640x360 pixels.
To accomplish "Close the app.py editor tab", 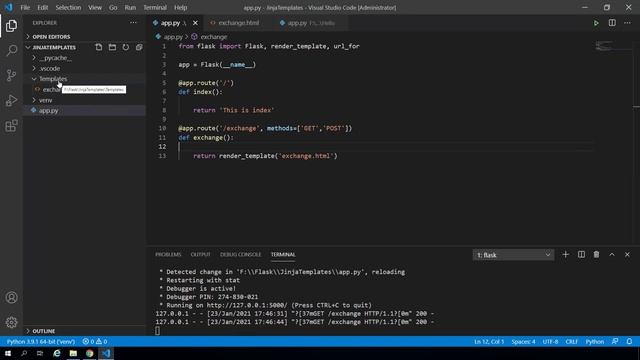I will [195, 23].
